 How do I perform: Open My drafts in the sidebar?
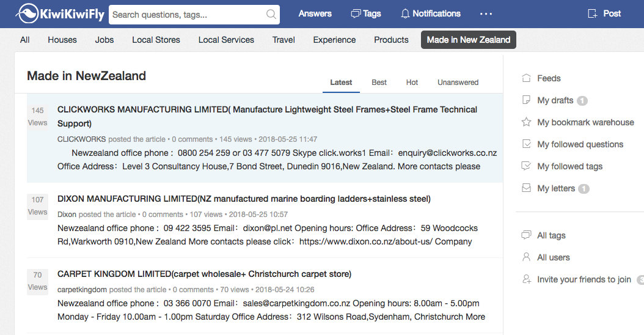tap(555, 100)
